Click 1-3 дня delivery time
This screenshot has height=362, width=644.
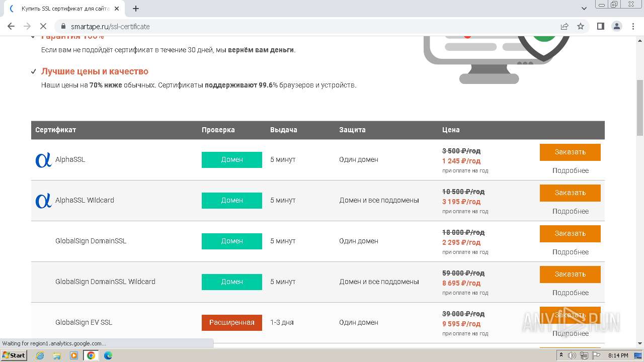[282, 322]
